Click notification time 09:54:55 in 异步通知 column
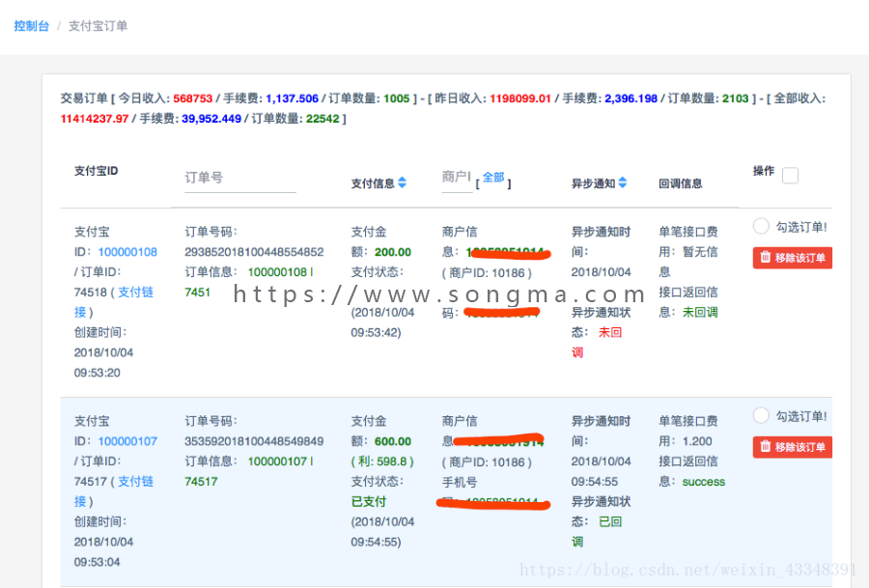 pyautogui.click(x=595, y=482)
